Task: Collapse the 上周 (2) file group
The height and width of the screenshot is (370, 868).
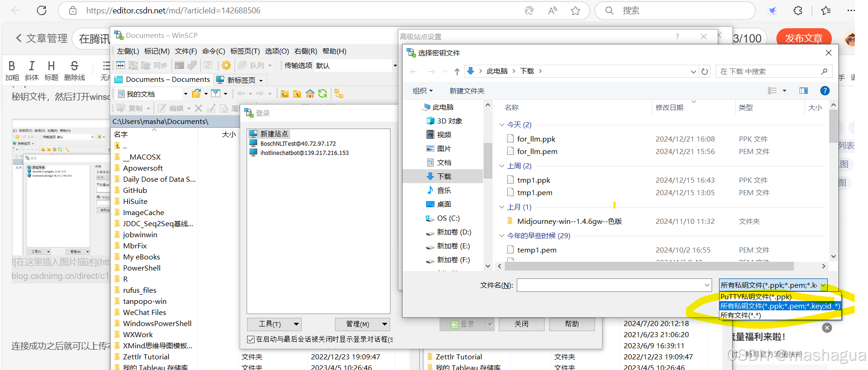Action: tap(502, 166)
